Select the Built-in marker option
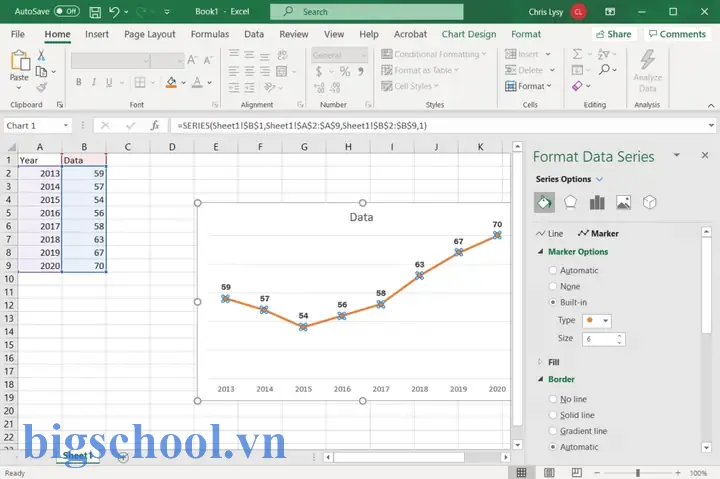The image size is (720, 479). pos(553,302)
